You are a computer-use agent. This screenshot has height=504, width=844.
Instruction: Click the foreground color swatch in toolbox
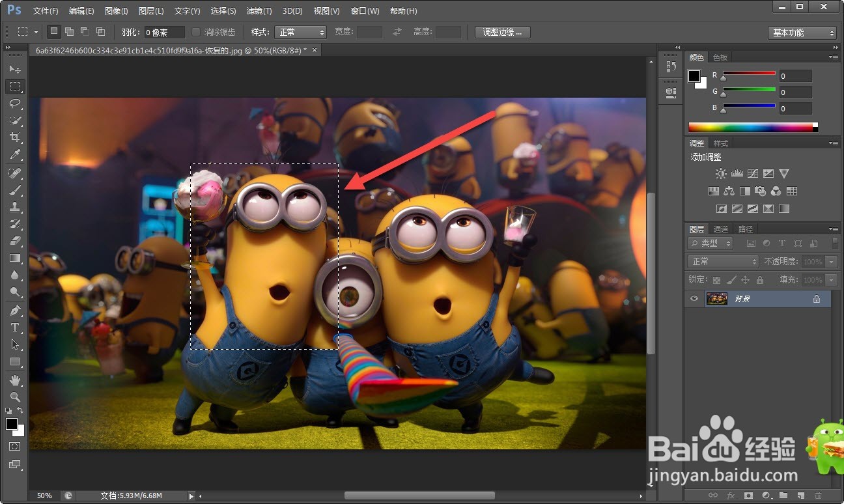point(12,425)
